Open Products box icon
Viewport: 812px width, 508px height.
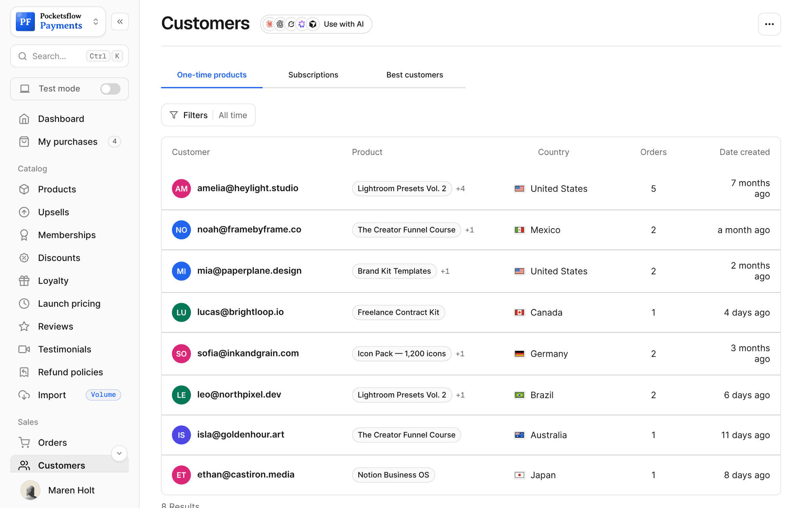[x=24, y=189]
